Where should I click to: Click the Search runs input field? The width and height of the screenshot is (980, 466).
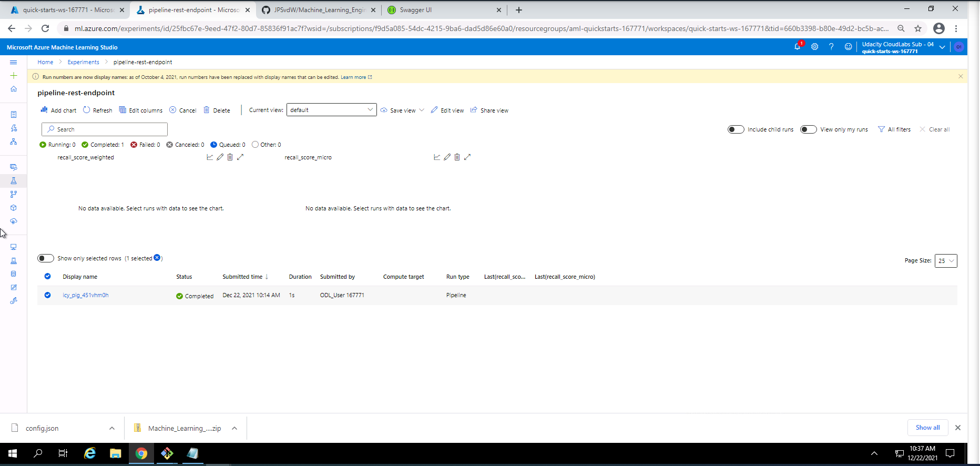pos(105,129)
